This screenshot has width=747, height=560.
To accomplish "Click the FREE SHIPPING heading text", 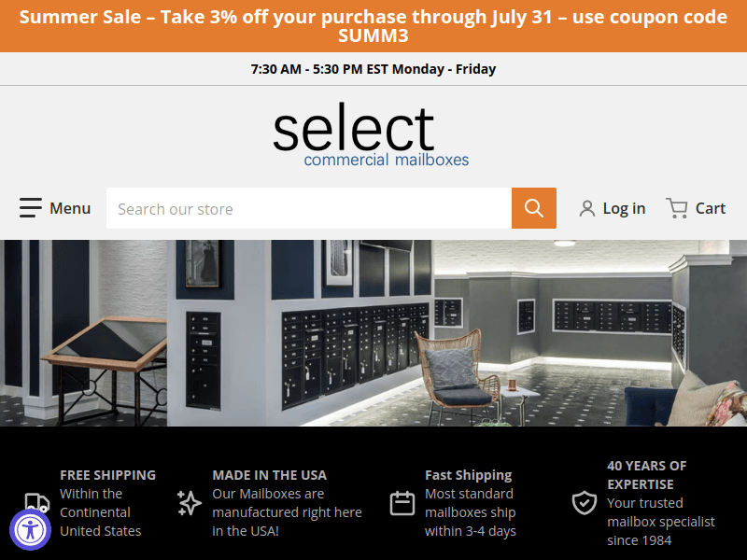I will (x=107, y=475).
